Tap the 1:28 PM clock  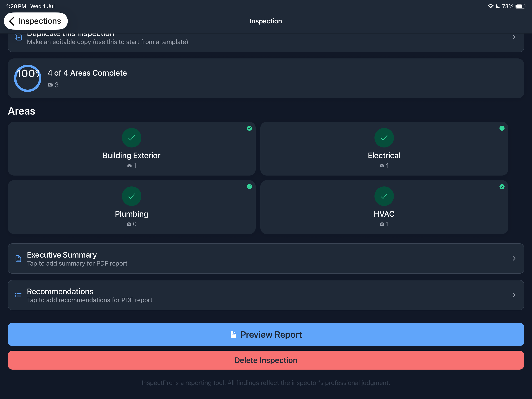click(x=16, y=6)
